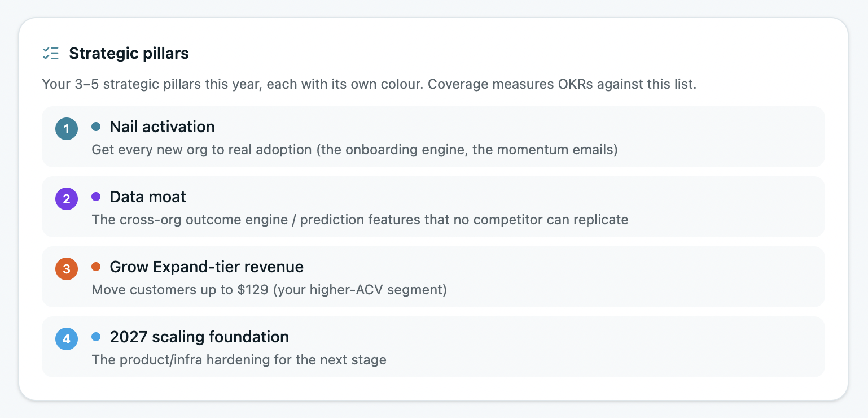
Task: Click the cross-org outcome engine description text
Action: click(x=360, y=220)
